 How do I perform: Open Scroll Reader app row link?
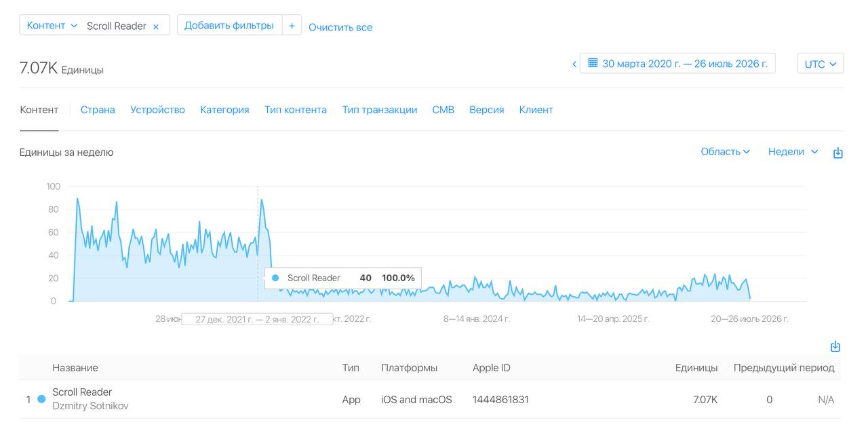point(82,392)
